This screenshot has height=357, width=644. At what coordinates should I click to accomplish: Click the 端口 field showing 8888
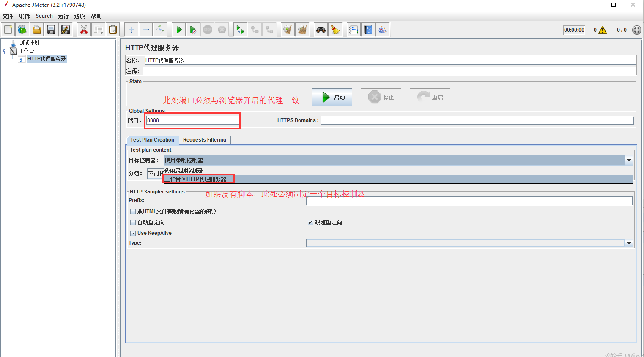(x=193, y=120)
